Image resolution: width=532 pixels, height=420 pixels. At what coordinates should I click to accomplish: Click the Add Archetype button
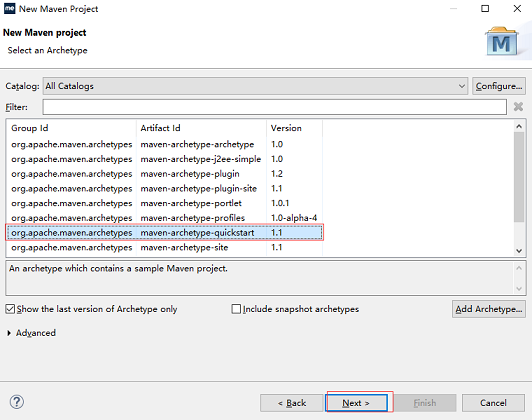489,309
